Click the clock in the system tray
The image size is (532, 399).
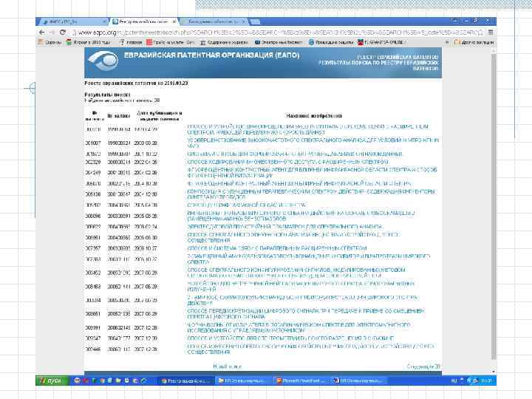pyautogui.click(x=486, y=381)
